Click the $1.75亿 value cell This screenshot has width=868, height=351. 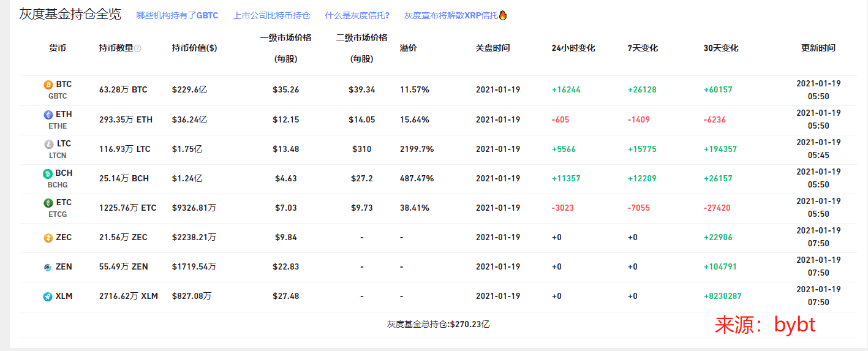[x=187, y=149]
